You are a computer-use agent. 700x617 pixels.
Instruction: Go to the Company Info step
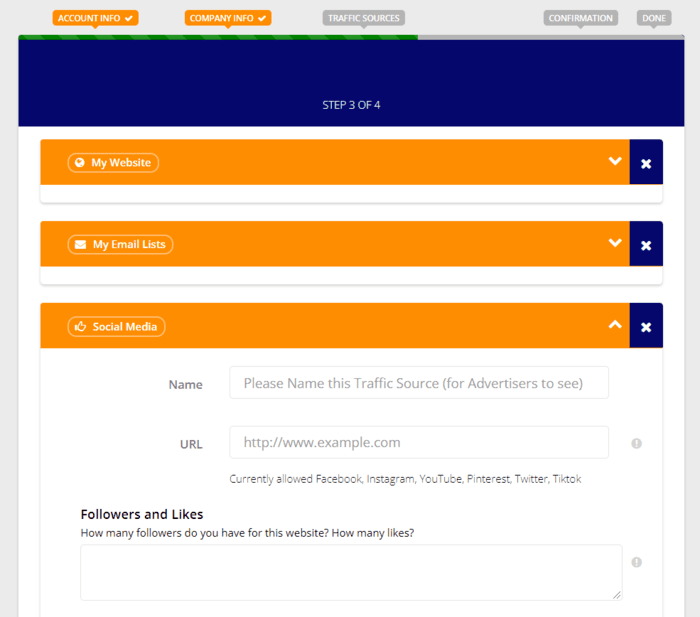pyautogui.click(x=228, y=18)
